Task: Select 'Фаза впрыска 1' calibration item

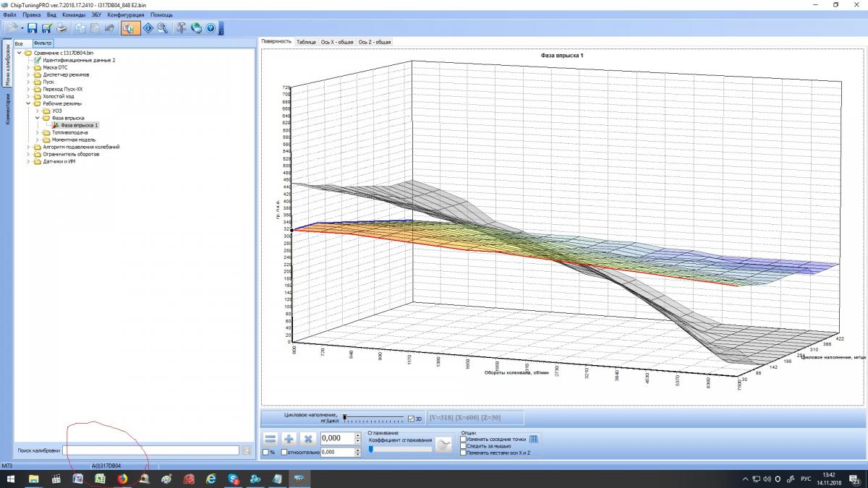Action: (80, 125)
